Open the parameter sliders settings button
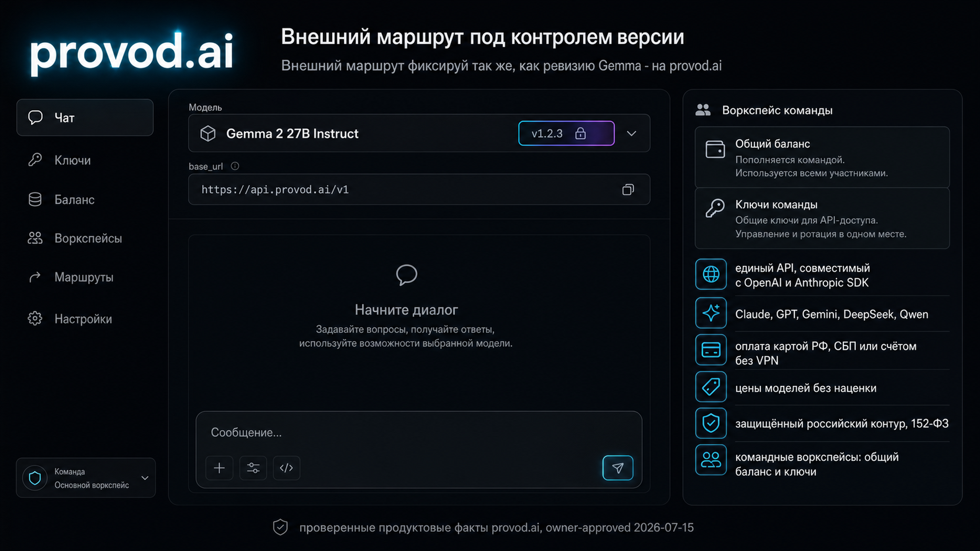 tap(253, 468)
